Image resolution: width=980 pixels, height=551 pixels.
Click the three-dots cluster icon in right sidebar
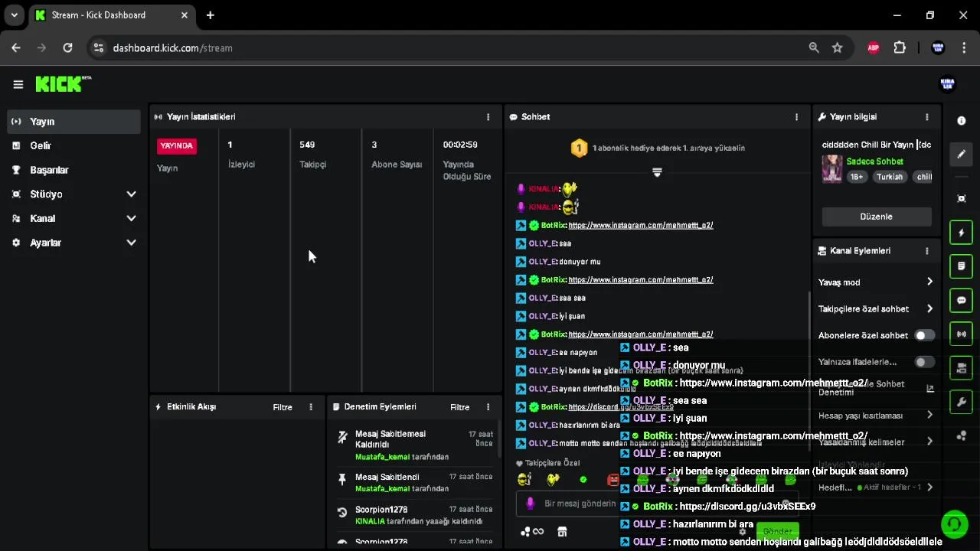coord(962,436)
